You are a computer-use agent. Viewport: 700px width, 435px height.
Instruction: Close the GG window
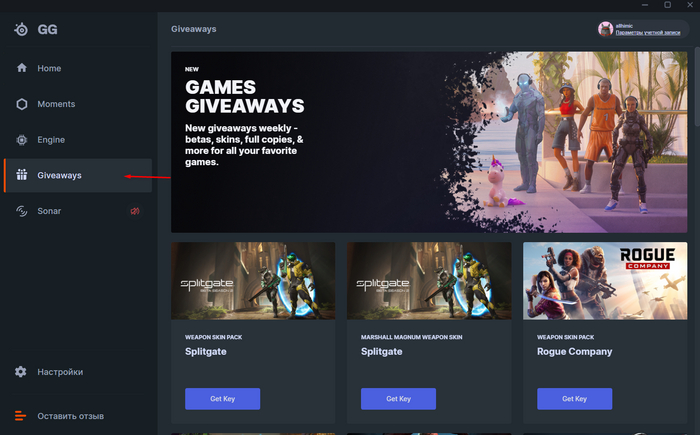(690, 5)
